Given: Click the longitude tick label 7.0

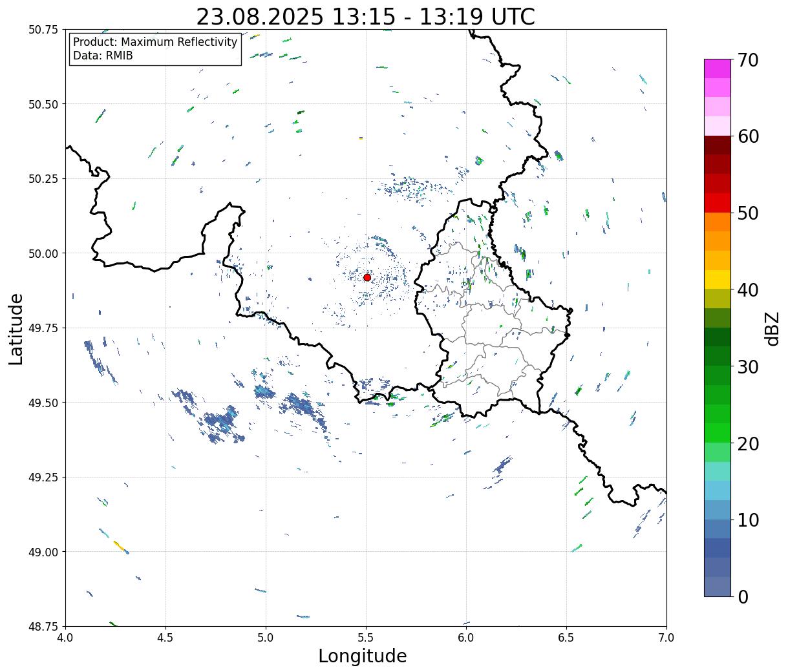Looking at the screenshot, I should (666, 638).
